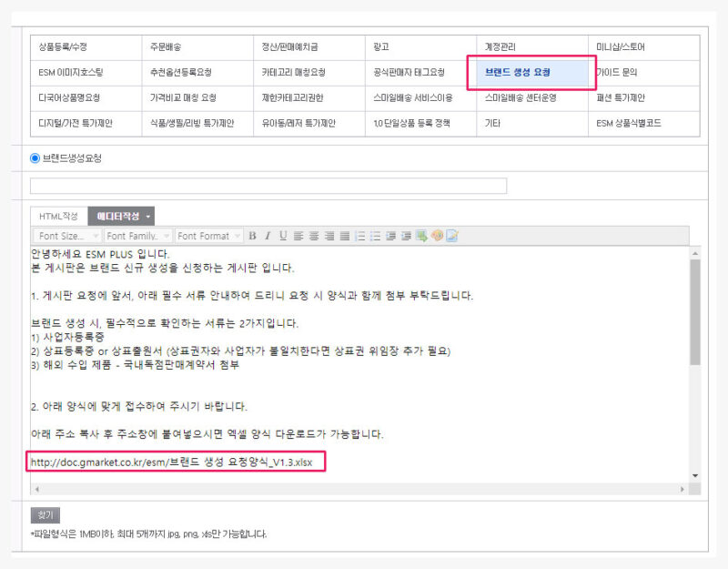Select the 브랜드 생성 요청 category
Viewport: 728px width, 569px height.
click(531, 72)
